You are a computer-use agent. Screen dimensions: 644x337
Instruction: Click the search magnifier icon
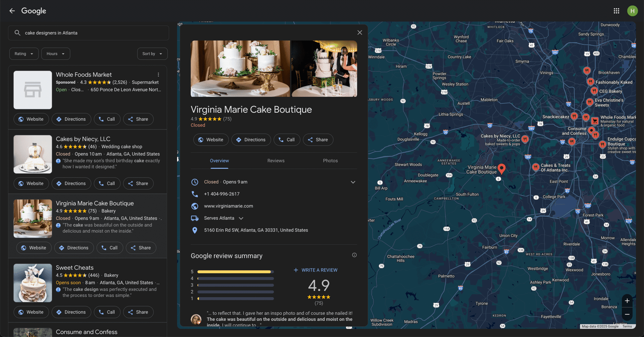[x=17, y=33]
